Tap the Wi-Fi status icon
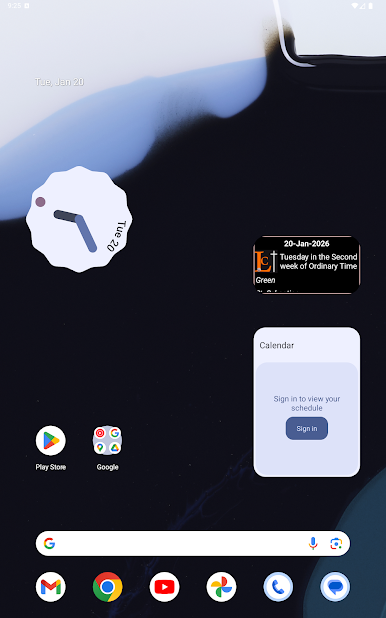This screenshot has height=618, width=386. (x=354, y=6)
